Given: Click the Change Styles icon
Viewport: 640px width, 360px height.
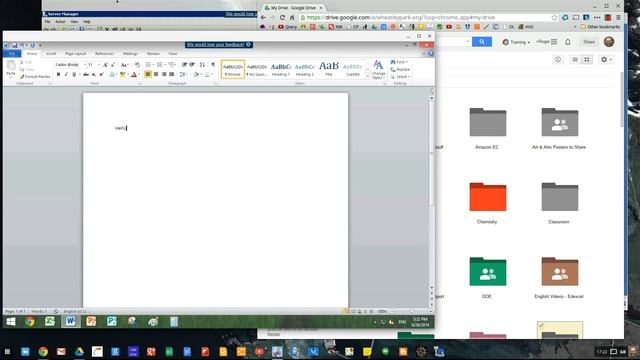Looking at the screenshot, I should 378,69.
